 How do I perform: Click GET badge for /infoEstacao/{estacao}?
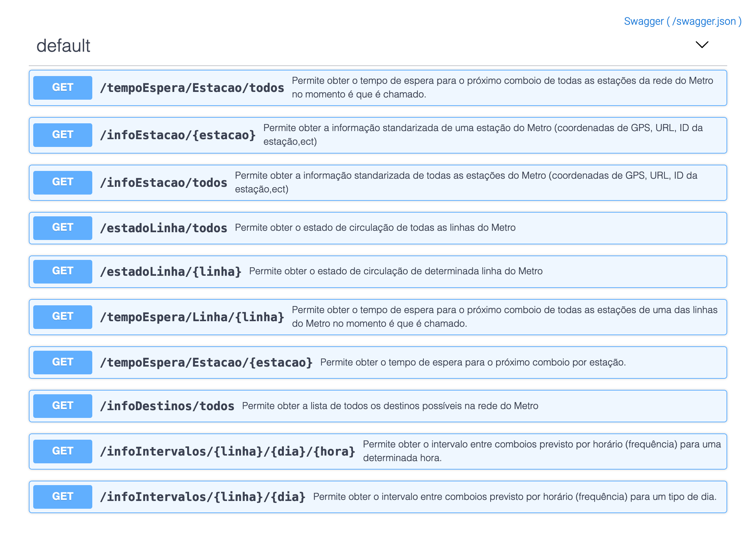pyautogui.click(x=63, y=135)
